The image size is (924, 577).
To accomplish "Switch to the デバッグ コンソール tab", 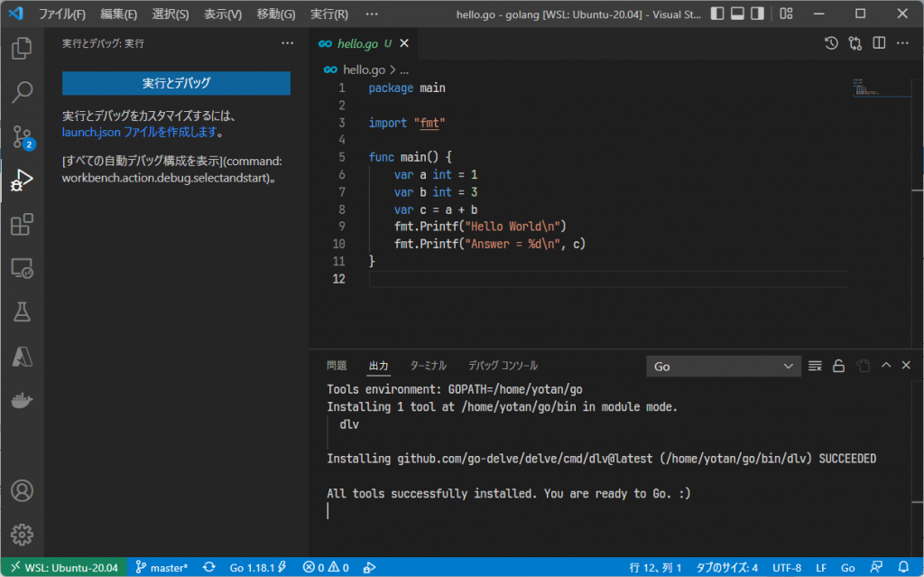I will point(503,366).
